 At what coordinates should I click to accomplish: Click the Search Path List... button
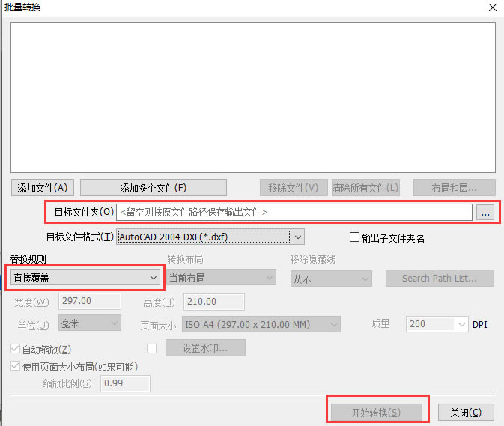(x=440, y=278)
